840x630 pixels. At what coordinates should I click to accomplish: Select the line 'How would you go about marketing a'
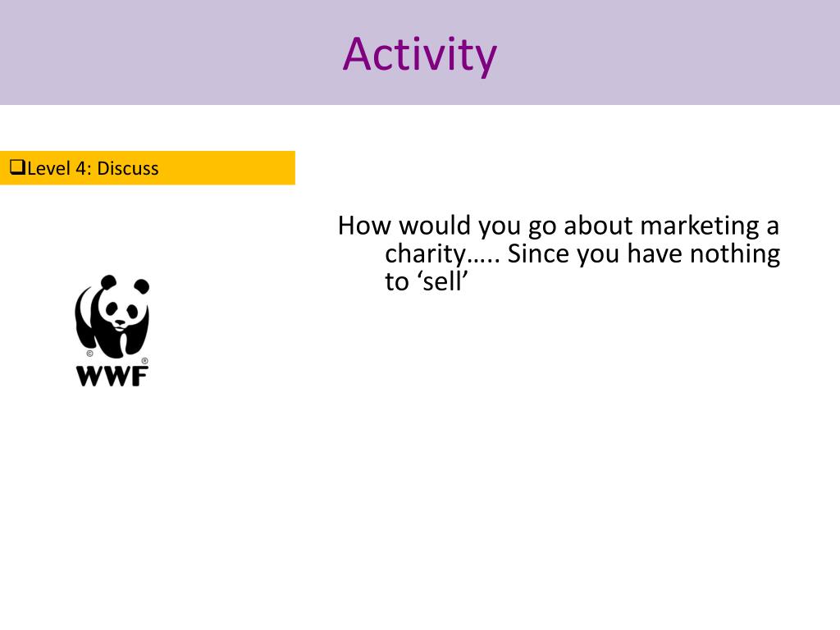558,226
